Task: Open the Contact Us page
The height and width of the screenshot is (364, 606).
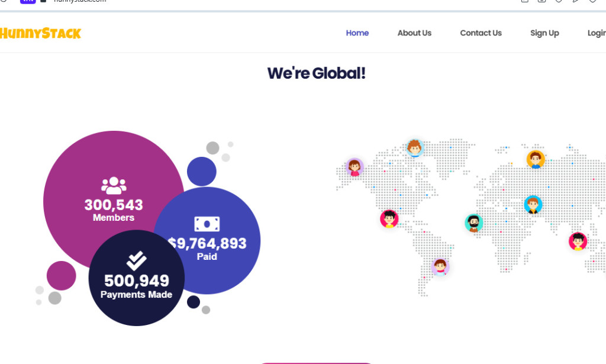Action: coord(481,33)
